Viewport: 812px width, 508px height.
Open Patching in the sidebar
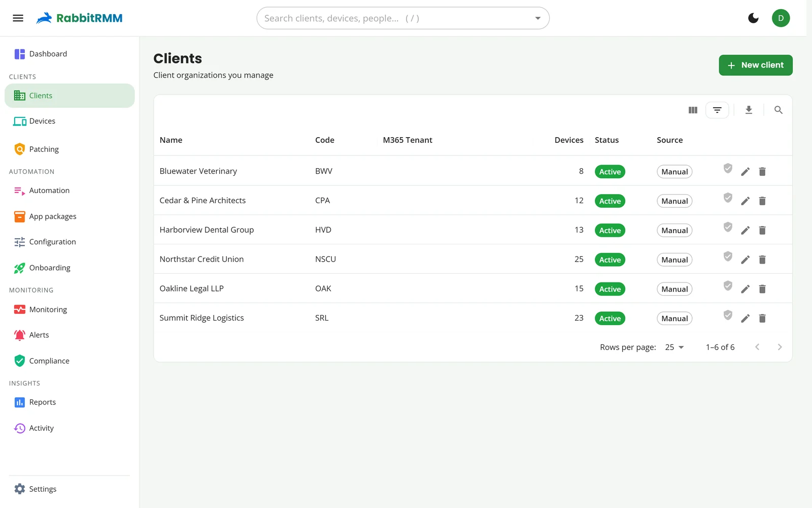pos(70,149)
